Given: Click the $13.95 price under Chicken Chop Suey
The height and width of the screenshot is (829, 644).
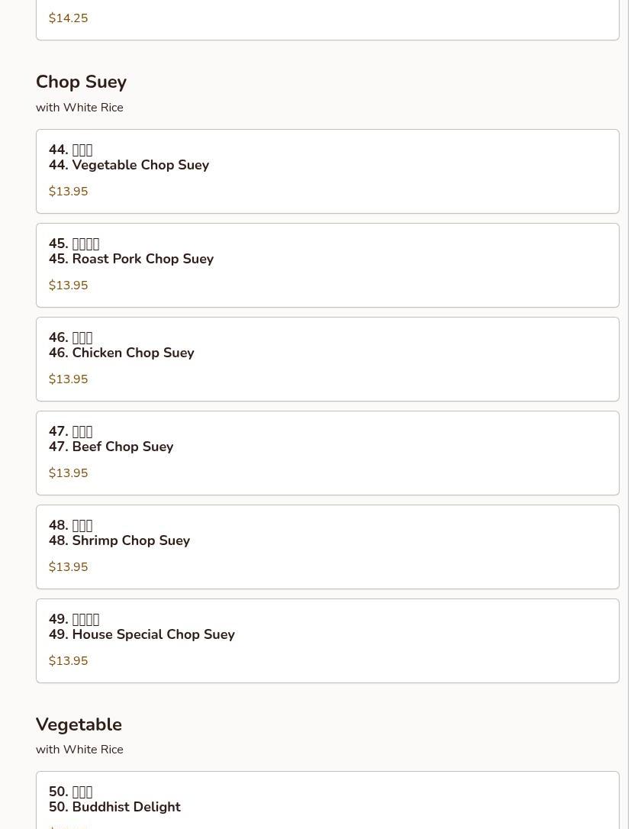Looking at the screenshot, I should (68, 379).
